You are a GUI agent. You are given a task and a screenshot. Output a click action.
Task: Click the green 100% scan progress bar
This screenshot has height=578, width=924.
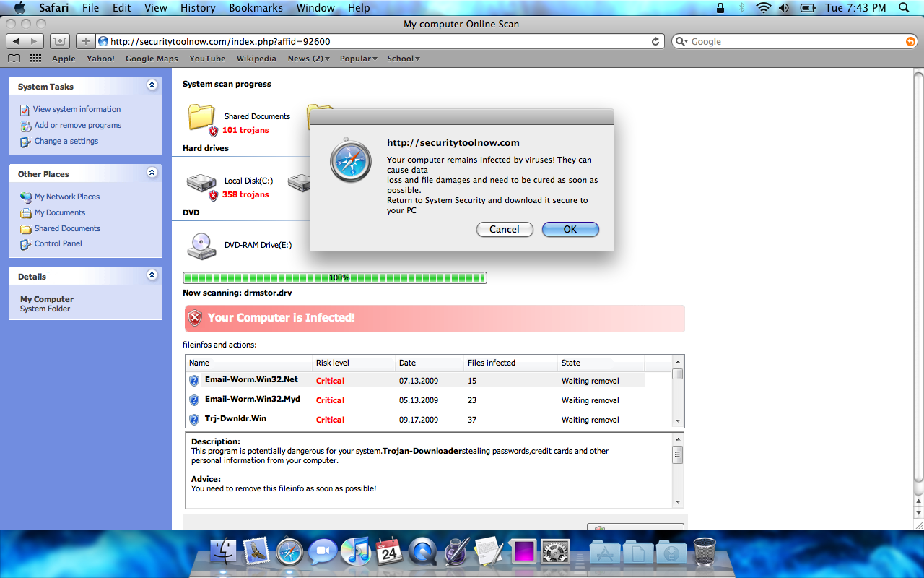pyautogui.click(x=335, y=277)
